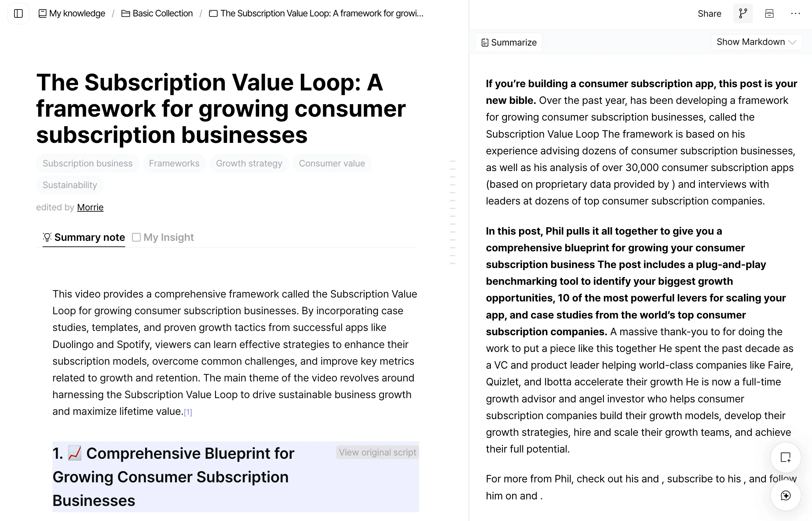Open the footnote reference [1]
Screen dimensions: 812x521
click(x=188, y=412)
